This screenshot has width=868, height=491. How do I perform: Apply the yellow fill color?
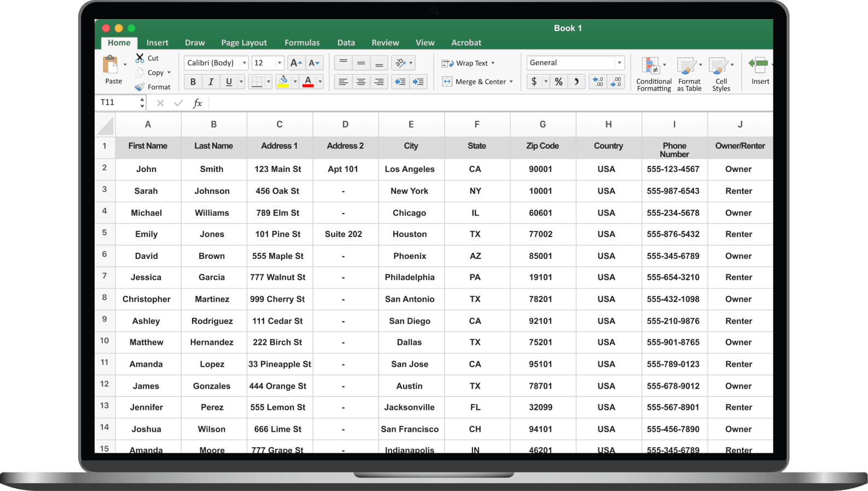pos(283,82)
